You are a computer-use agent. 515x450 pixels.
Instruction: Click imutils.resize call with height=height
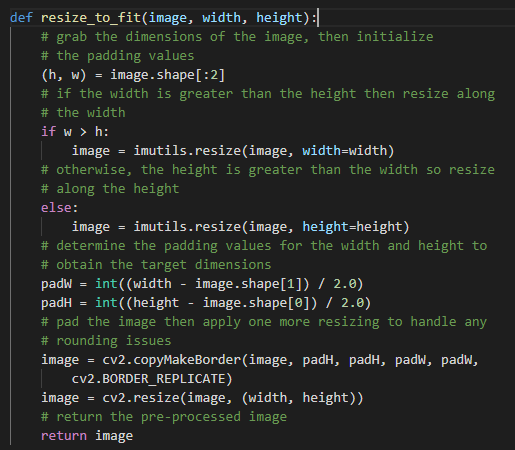click(x=271, y=227)
